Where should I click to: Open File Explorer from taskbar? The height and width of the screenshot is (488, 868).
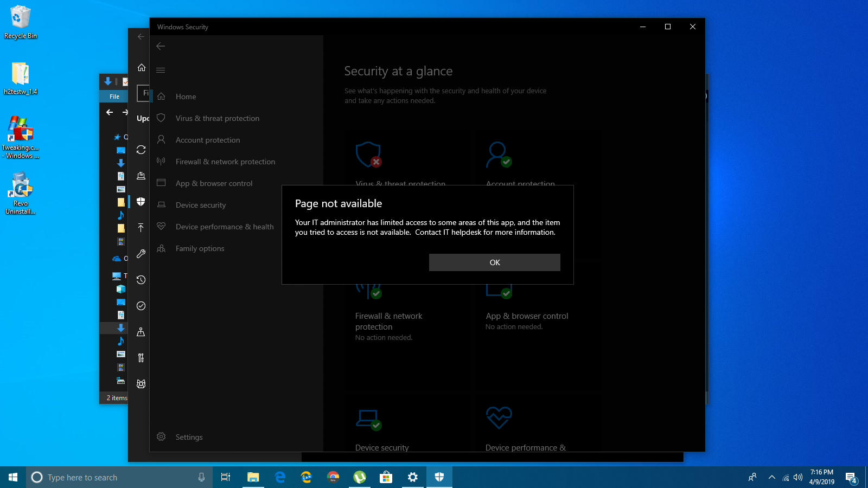(x=253, y=477)
